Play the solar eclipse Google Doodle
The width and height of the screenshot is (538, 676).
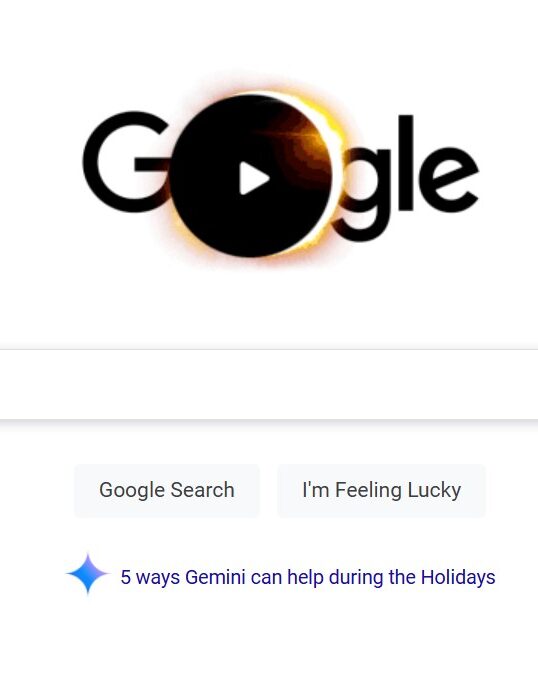point(254,178)
